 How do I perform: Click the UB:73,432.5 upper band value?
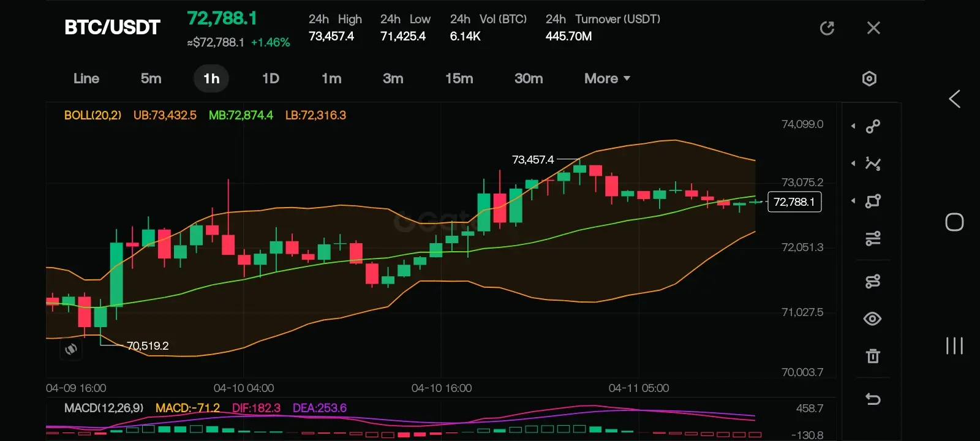(x=165, y=115)
